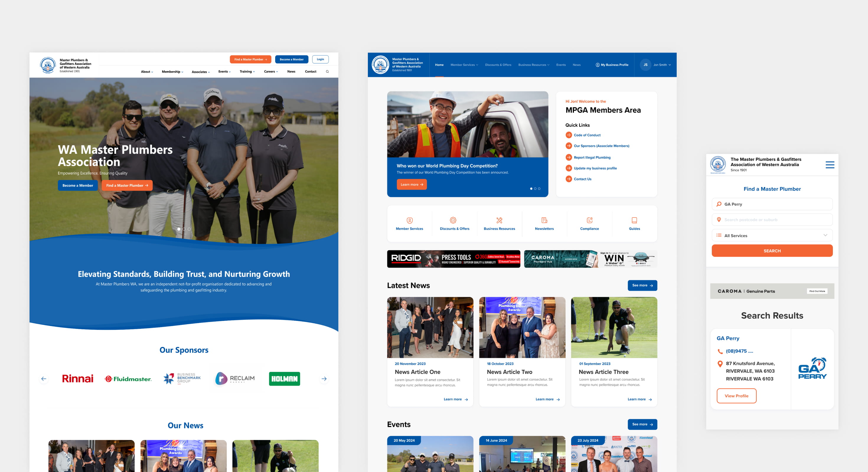
Task: Select the second hero slider dot on the golf photo
Action: point(184,229)
